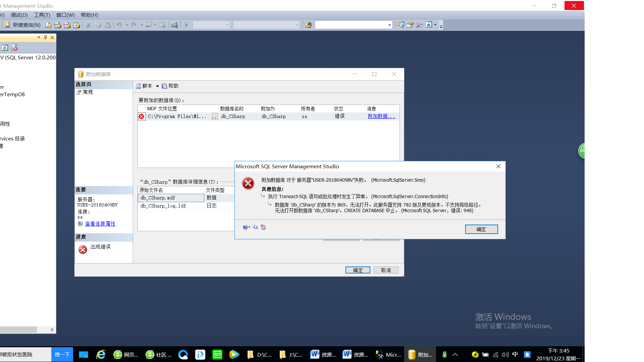Open the Tools (工具) menu
644x362 pixels.
point(42,15)
